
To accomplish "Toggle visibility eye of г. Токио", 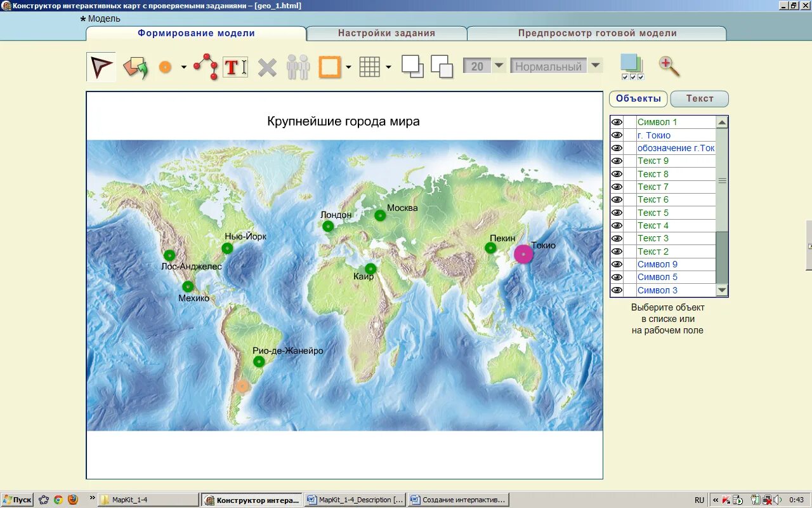I will (x=617, y=135).
